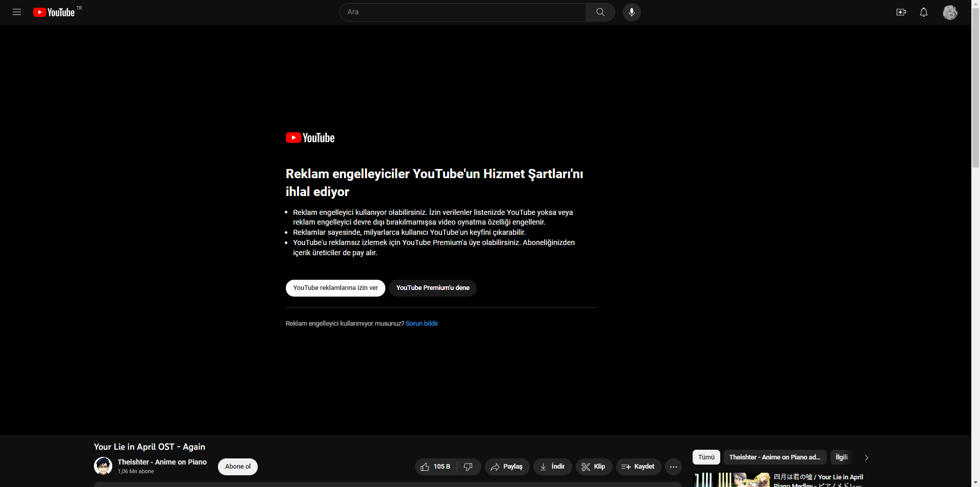This screenshot has height=487, width=980.
Task: Open the hamburger guide menu
Action: pyautogui.click(x=17, y=12)
